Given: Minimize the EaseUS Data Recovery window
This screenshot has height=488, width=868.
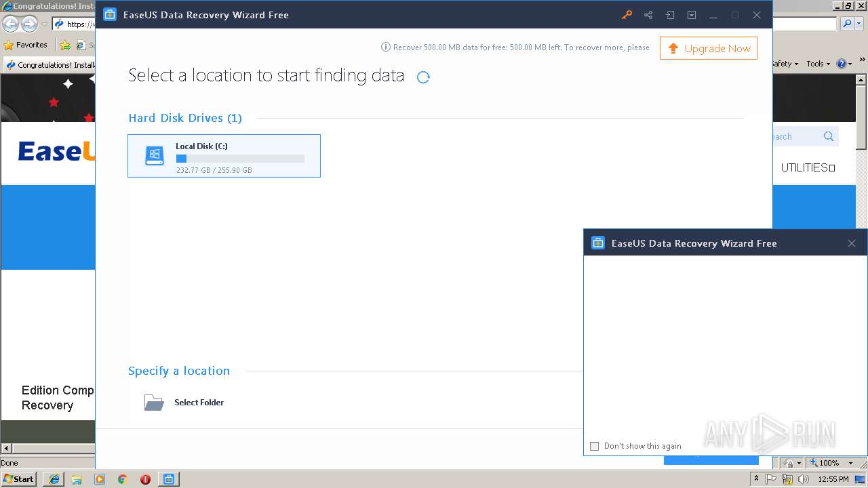Looking at the screenshot, I should coord(713,15).
